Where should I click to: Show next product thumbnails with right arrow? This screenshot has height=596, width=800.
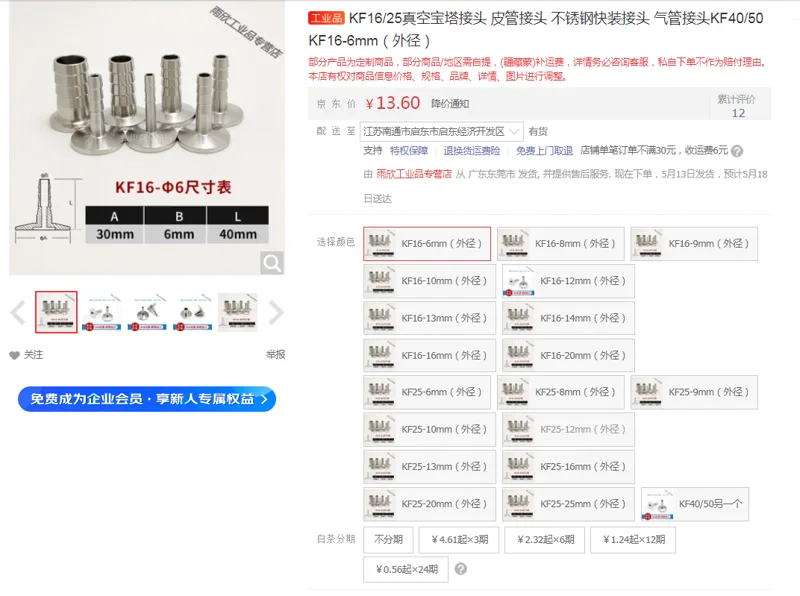(276, 312)
